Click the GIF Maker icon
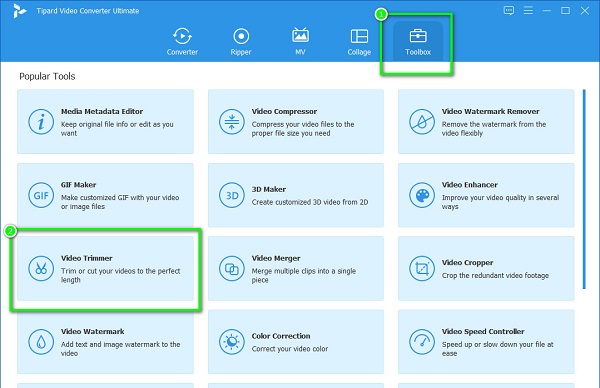 (x=41, y=195)
